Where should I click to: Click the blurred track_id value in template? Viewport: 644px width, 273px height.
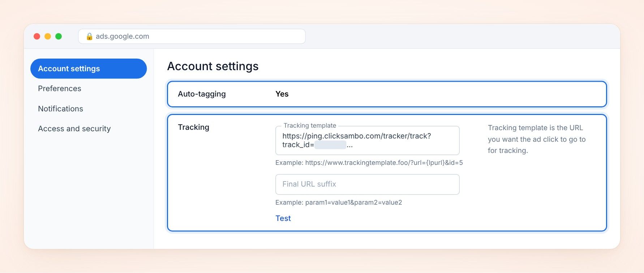click(330, 145)
